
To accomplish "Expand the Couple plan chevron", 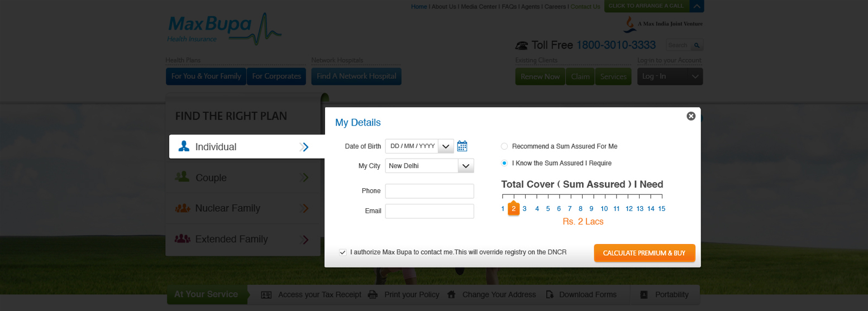I will tap(304, 178).
